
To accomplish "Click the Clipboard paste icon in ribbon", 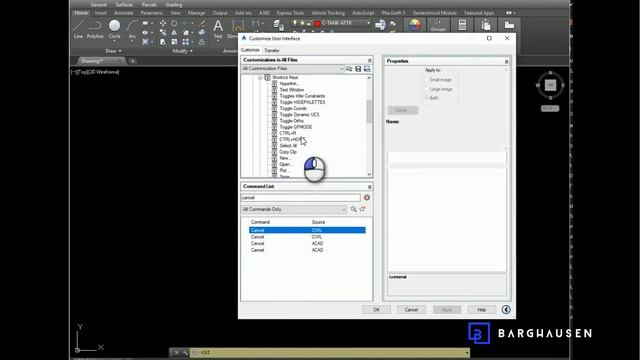I will [x=486, y=25].
